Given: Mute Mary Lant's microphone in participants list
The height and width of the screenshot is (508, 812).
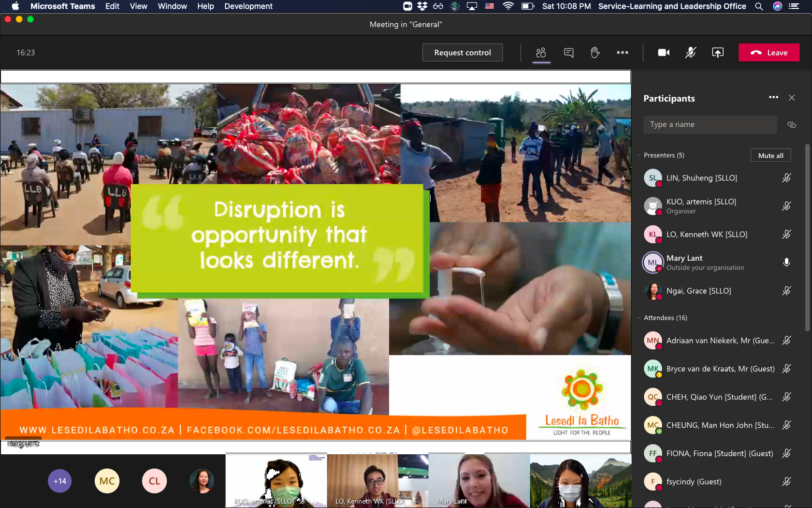Looking at the screenshot, I should pos(786,262).
